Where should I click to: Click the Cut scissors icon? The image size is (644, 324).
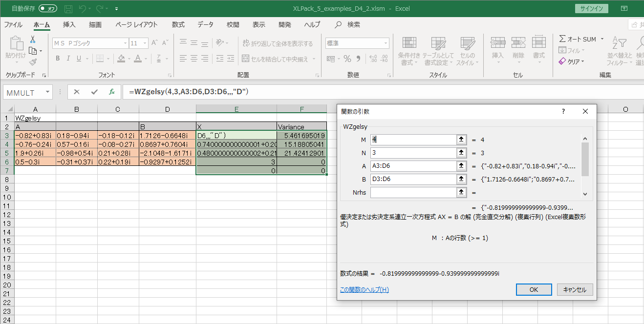(x=33, y=40)
